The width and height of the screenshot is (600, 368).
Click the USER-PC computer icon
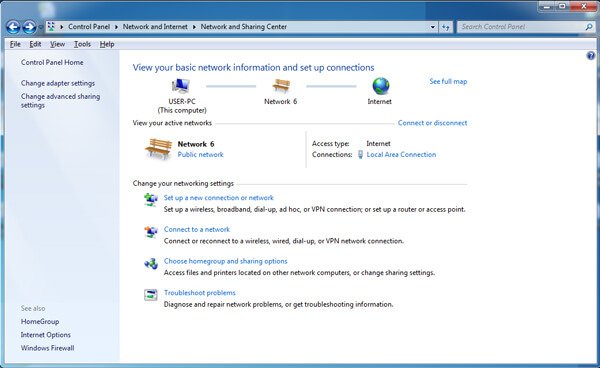tap(180, 86)
